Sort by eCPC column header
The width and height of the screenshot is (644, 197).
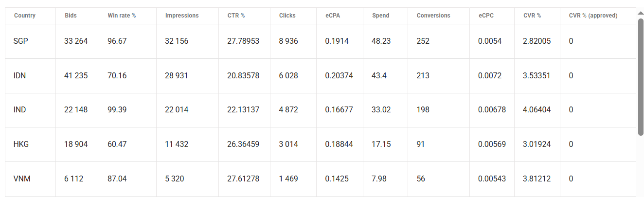(x=486, y=16)
